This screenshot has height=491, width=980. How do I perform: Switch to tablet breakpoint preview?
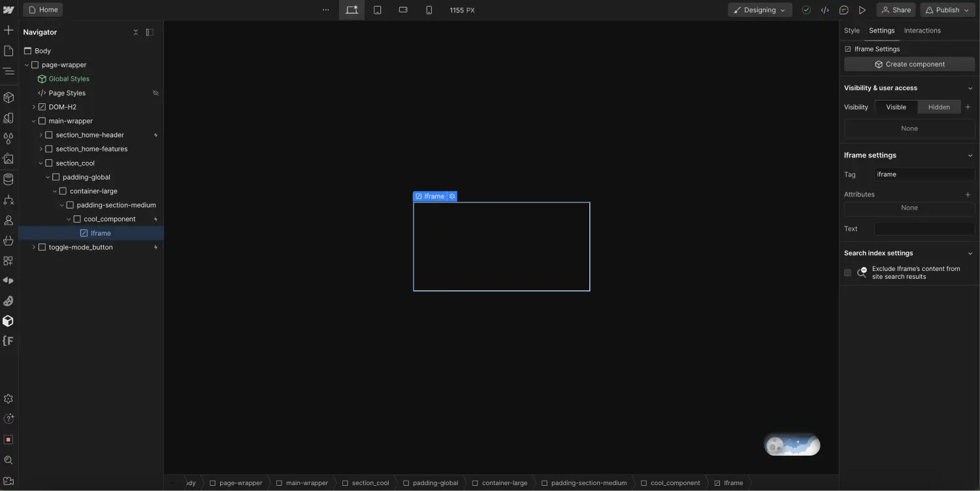point(378,10)
